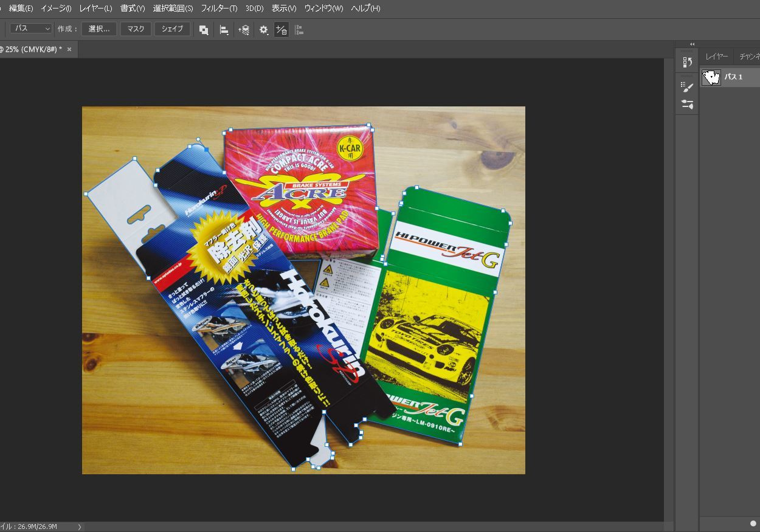Open the path operations icon

(204, 29)
